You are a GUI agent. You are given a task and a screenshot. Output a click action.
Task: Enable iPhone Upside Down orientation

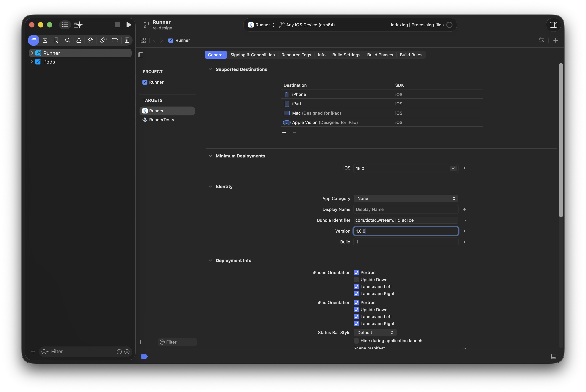click(x=356, y=279)
